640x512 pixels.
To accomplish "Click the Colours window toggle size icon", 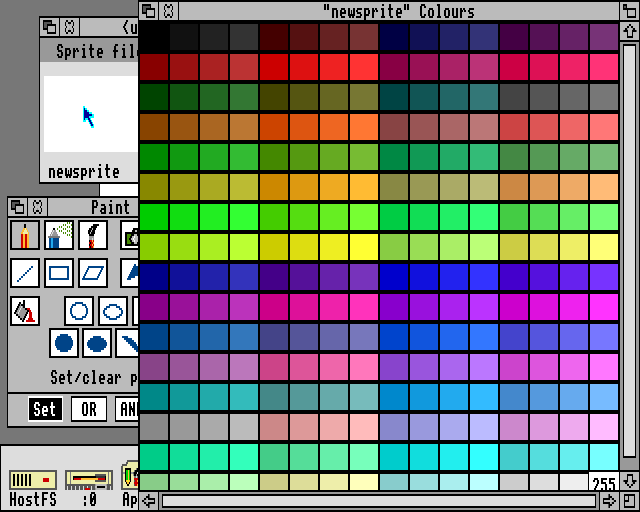I will coord(629,11).
